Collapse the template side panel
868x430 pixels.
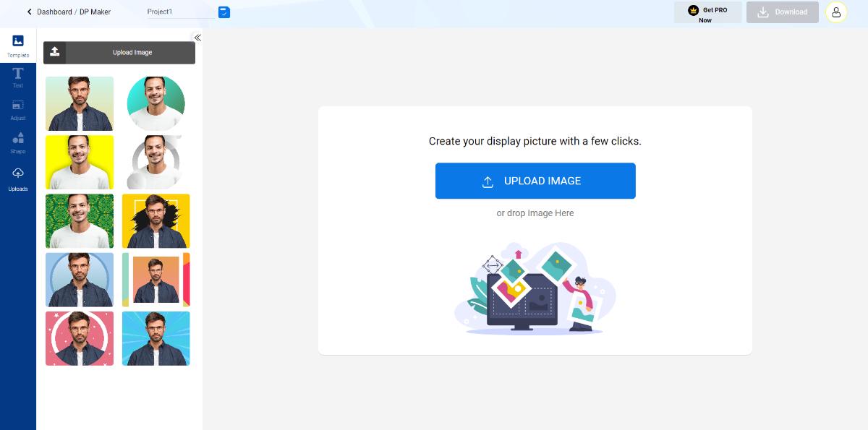[197, 38]
